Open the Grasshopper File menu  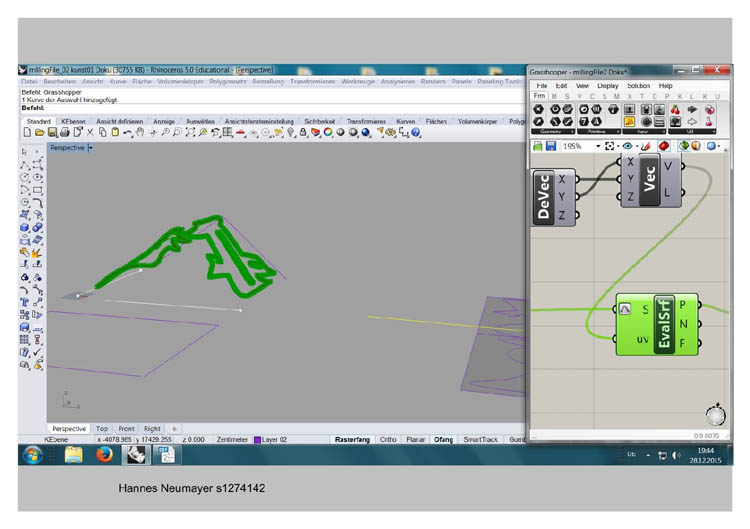coord(541,86)
